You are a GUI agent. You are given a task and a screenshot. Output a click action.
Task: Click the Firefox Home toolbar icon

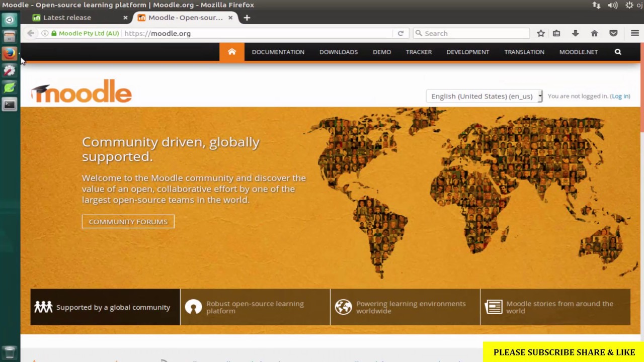[594, 33]
